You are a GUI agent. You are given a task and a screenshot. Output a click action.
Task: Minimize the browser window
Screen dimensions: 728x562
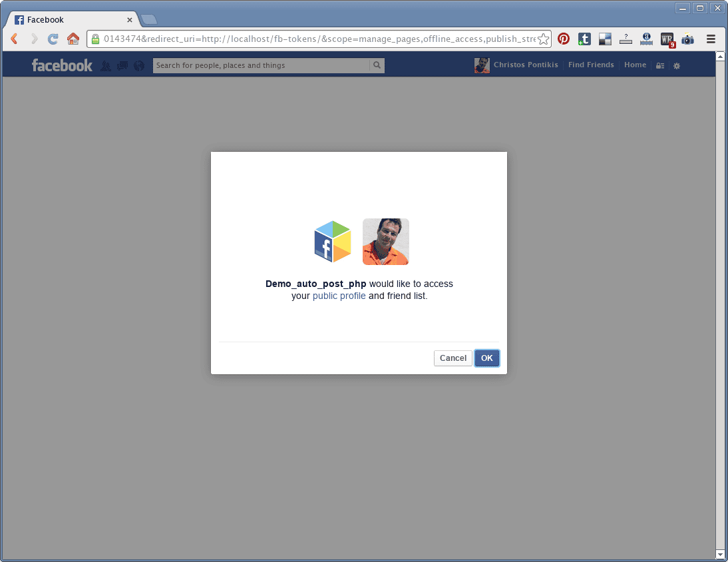tap(683, 8)
